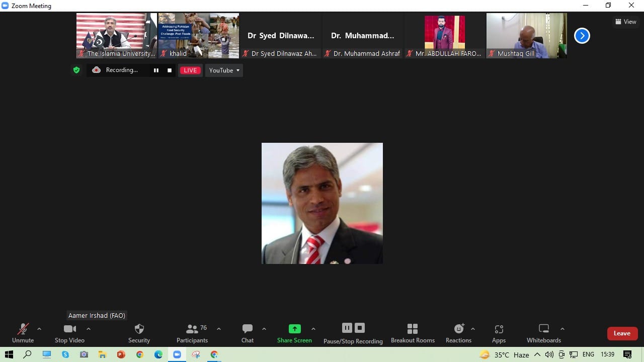
Task: Open the View layout menu
Action: pyautogui.click(x=625, y=22)
